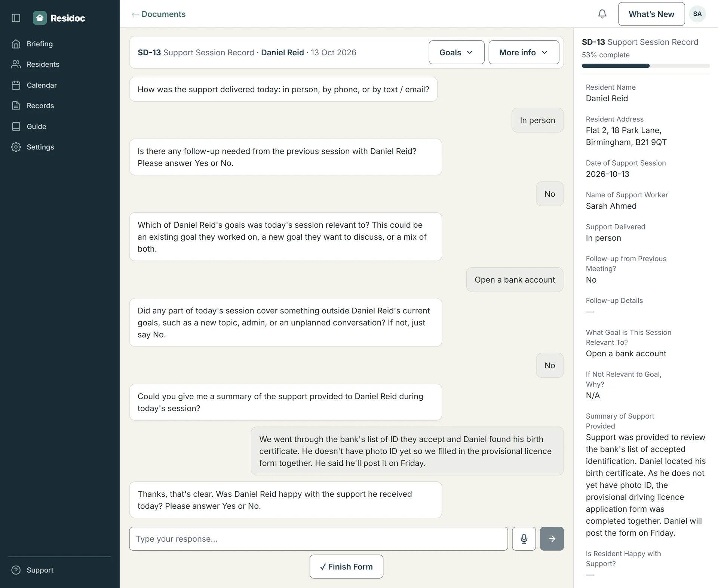Image resolution: width=718 pixels, height=588 pixels.
Task: Click the What's New button
Action: pos(651,14)
